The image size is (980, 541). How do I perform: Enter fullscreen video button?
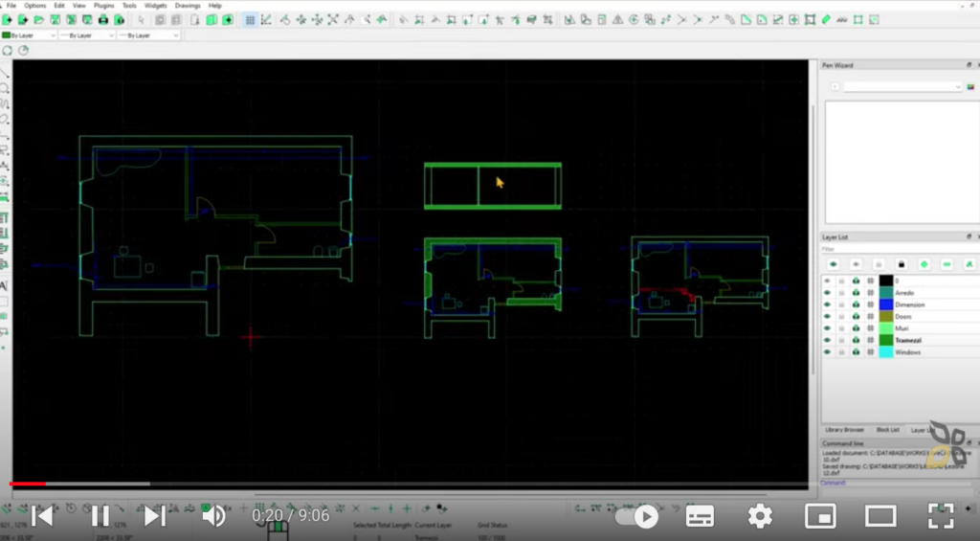pos(941,516)
